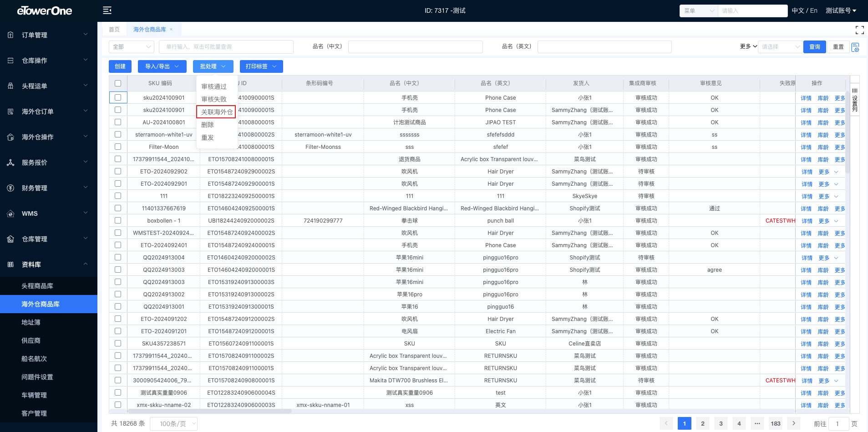Choose 关联海外仓 from batch menu
868x432 pixels.
coord(216,112)
